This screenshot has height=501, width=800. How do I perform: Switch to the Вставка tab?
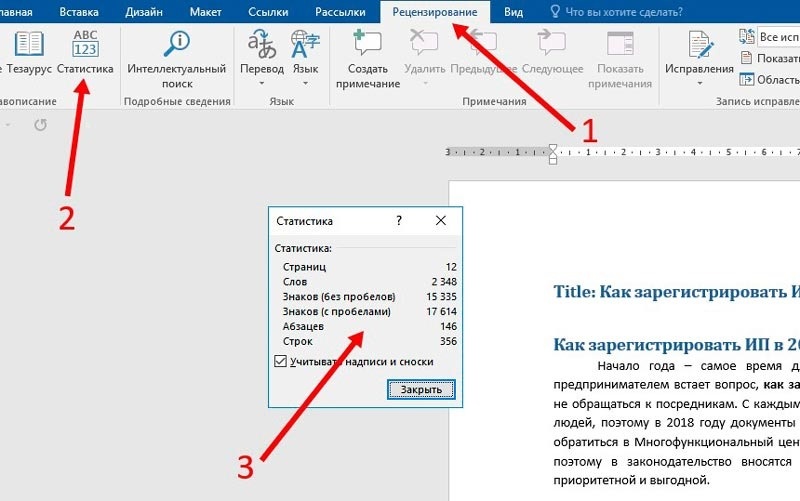[79, 12]
